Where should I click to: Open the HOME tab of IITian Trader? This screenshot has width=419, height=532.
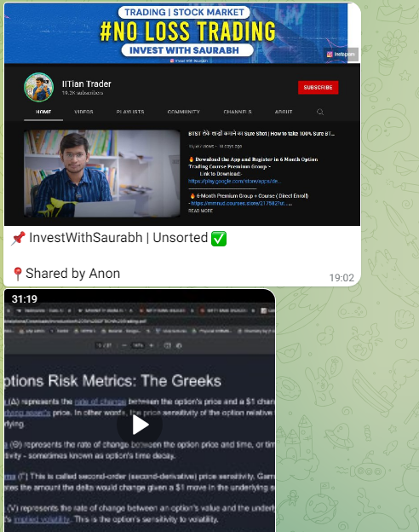[x=43, y=112]
